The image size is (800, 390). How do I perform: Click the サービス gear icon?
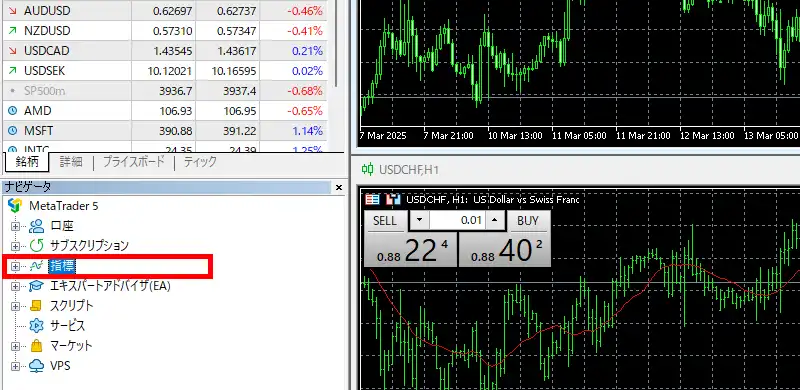[36, 326]
